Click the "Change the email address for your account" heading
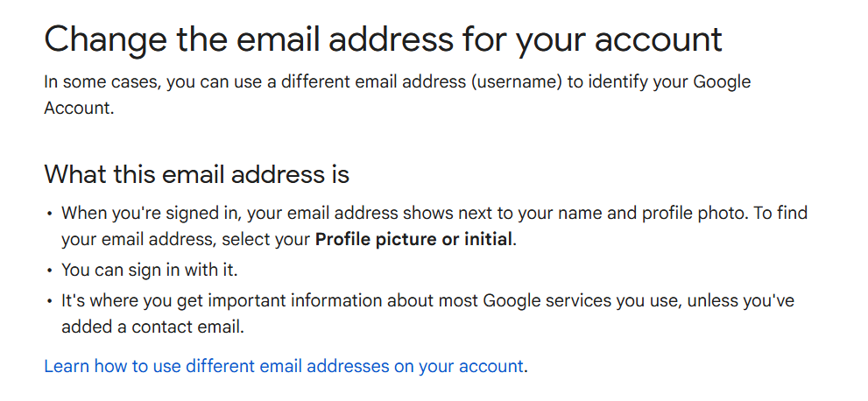This screenshot has height=401, width=868. tap(384, 40)
